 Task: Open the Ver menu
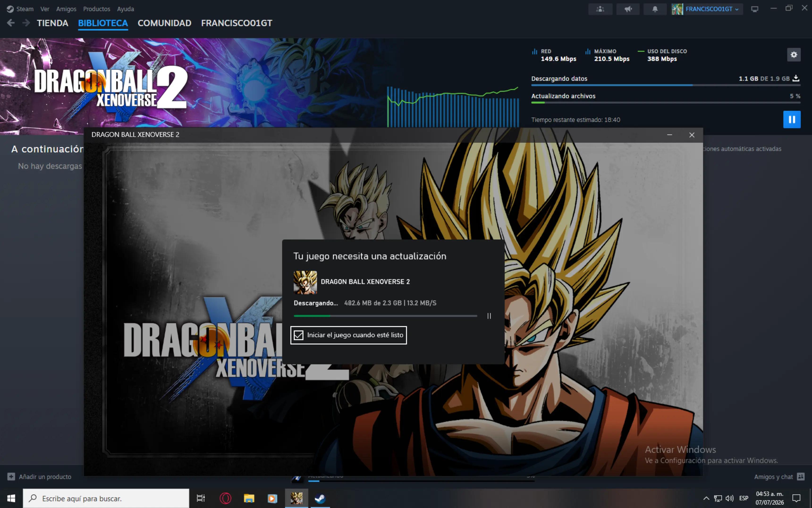[x=45, y=9]
